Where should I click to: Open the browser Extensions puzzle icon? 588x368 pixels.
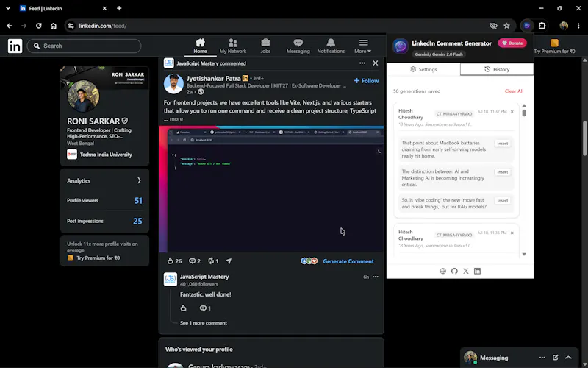(x=542, y=26)
